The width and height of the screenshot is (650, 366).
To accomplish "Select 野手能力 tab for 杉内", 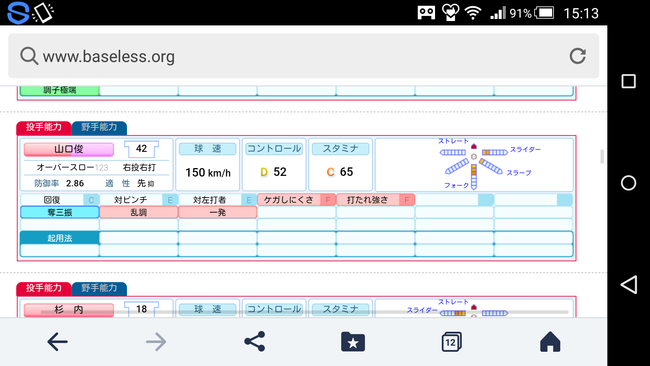I will 99,288.
